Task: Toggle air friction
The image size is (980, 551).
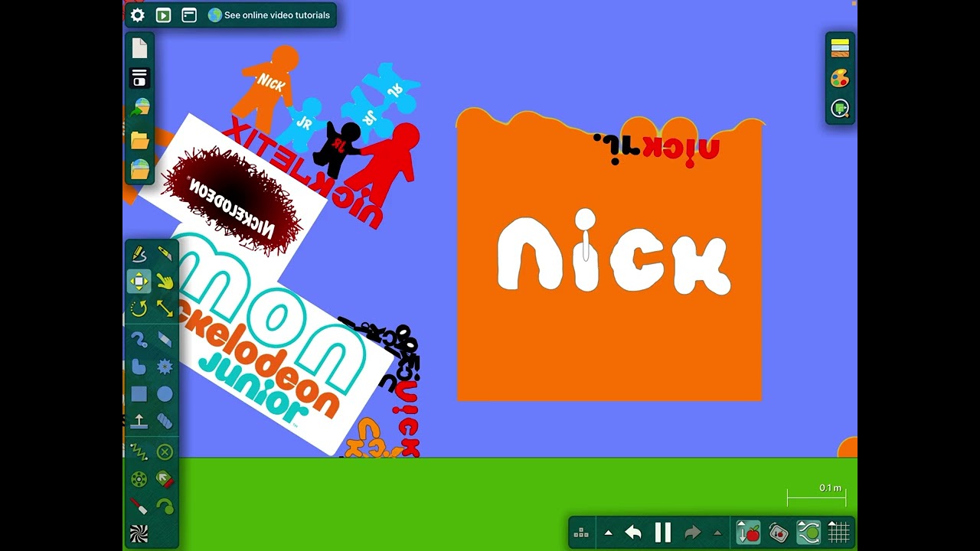Action: coord(808,533)
